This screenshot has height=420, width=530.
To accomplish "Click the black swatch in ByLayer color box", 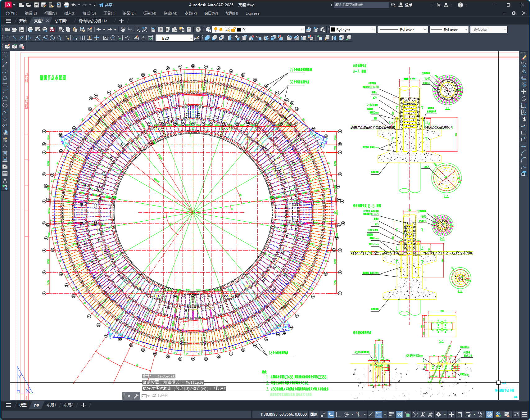I will (x=333, y=29).
